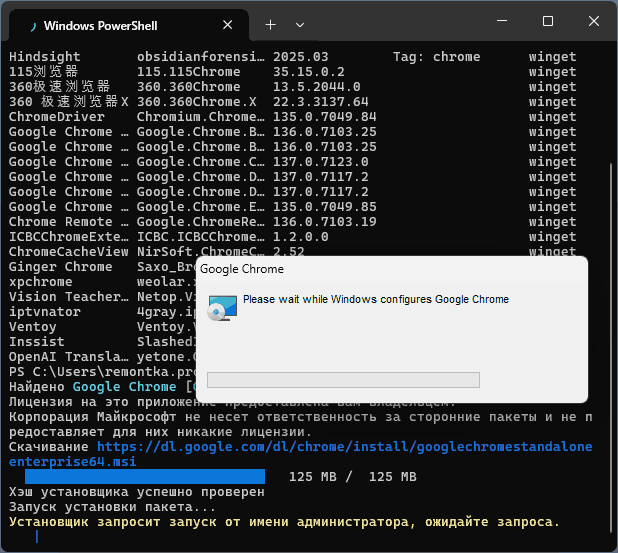Close the Windows PowerShell tab
The height and width of the screenshot is (553, 618).
pyautogui.click(x=227, y=25)
